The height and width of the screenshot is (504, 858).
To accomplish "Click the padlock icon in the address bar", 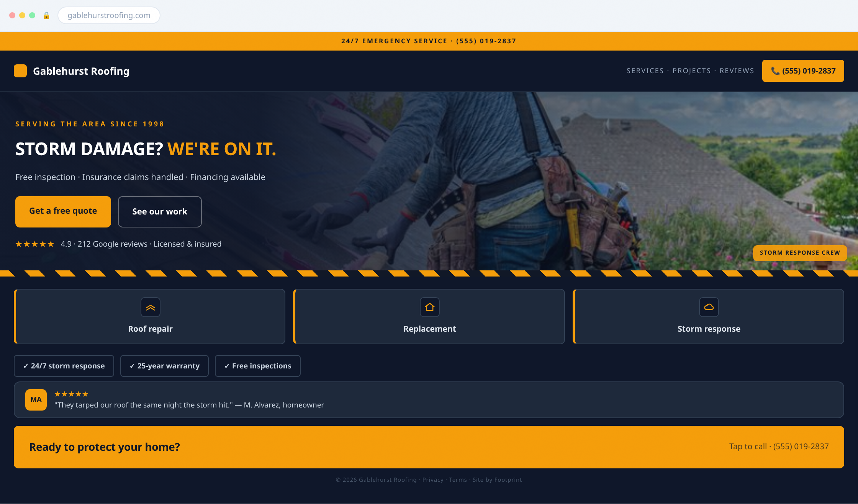I will 46,15.
